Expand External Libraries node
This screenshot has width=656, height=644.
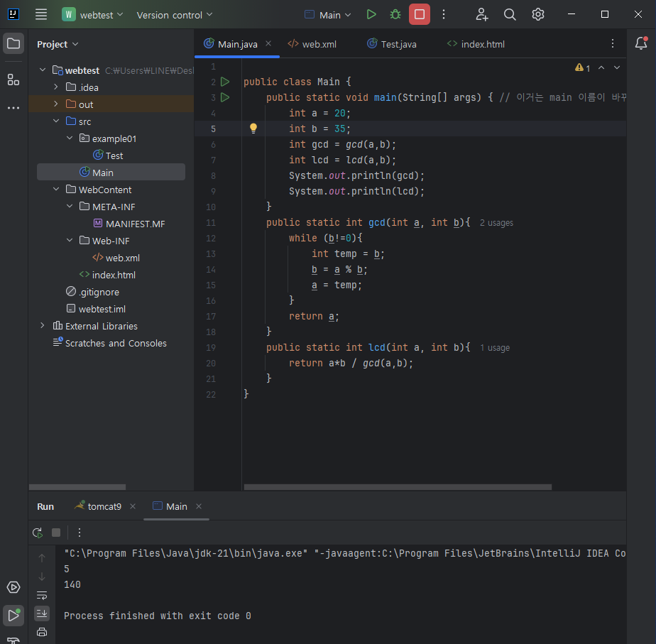coord(43,326)
